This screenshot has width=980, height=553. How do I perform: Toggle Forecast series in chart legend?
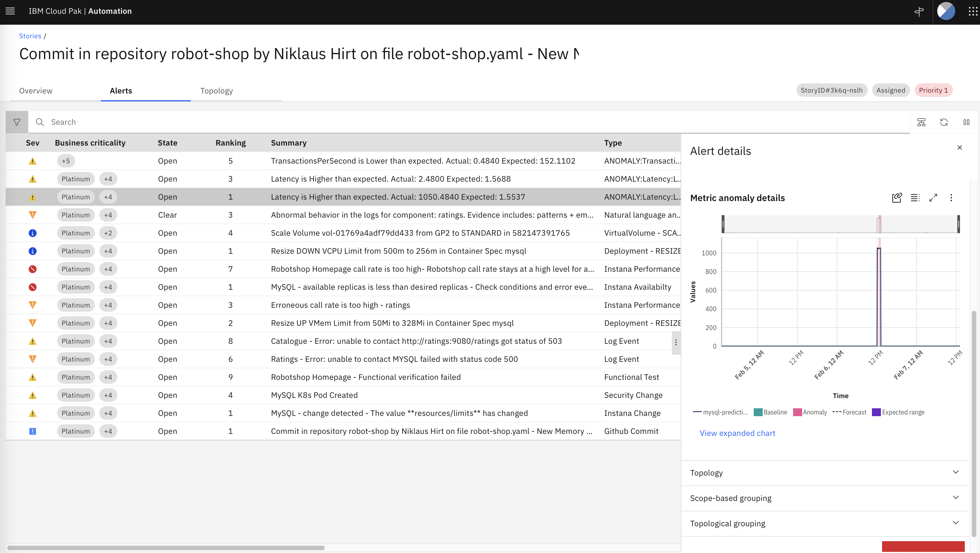849,412
